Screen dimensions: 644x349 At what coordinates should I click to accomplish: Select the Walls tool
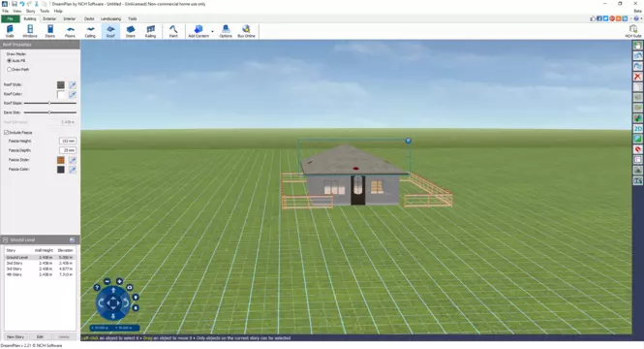pyautogui.click(x=10, y=31)
